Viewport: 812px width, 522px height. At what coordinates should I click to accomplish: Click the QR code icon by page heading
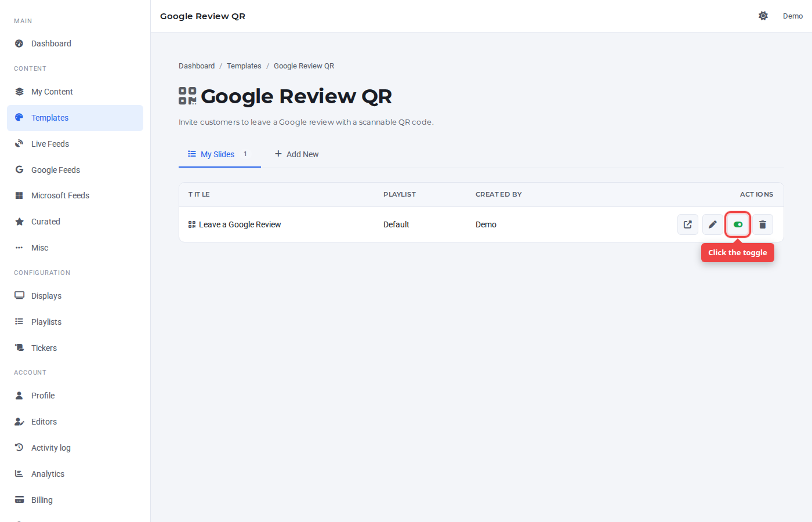pyautogui.click(x=187, y=96)
